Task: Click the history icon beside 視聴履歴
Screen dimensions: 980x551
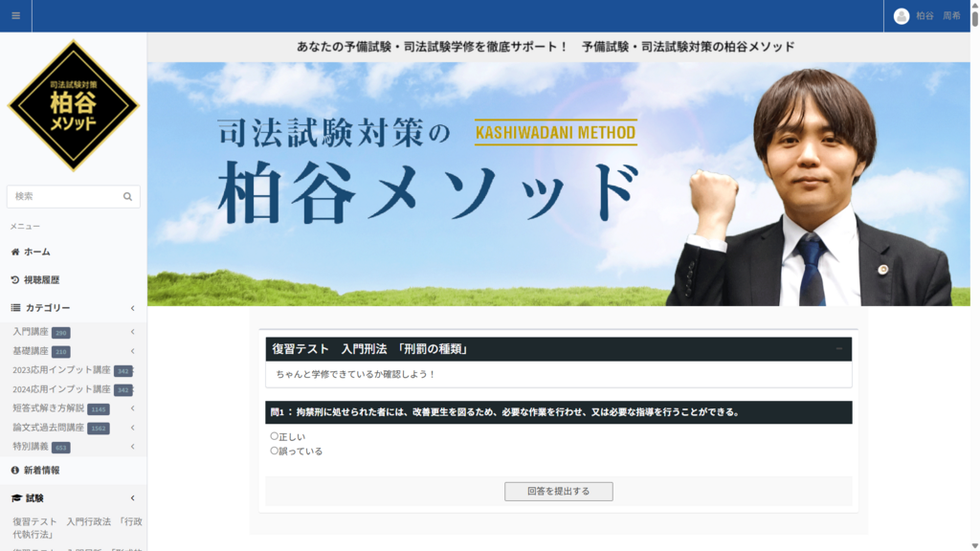Action: (15, 280)
